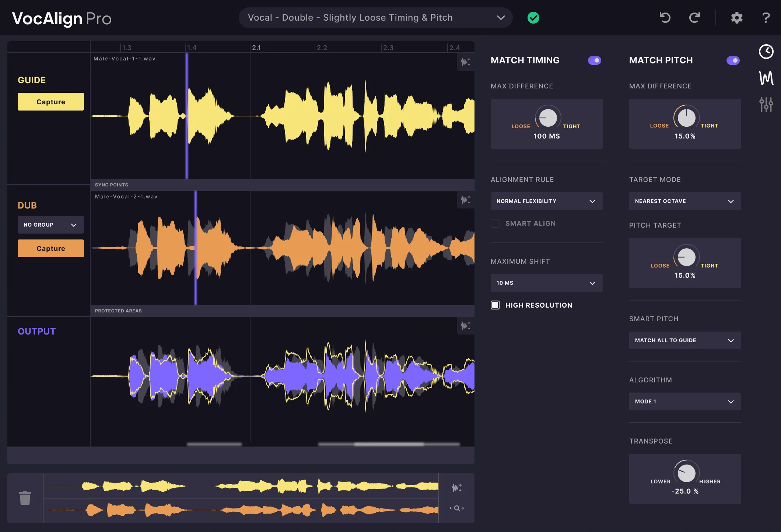781x532 pixels.
Task: Expand the Alignment Rule dropdown
Action: (545, 201)
